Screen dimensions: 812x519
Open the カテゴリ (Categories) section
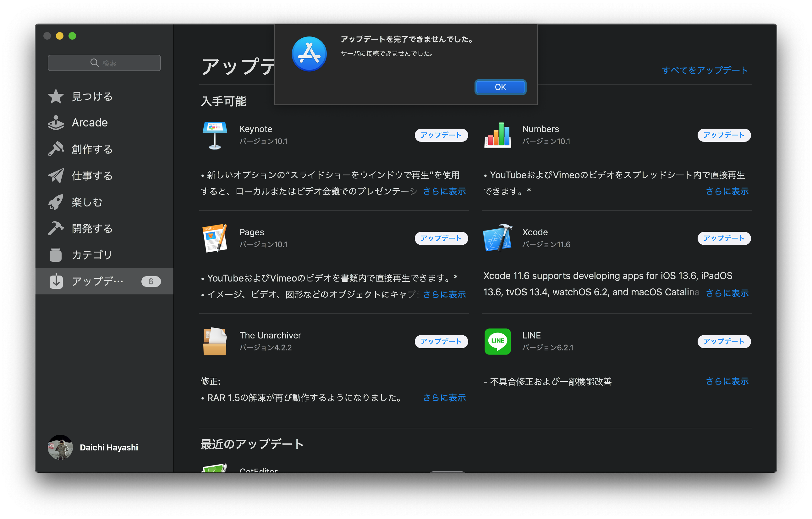pos(92,255)
